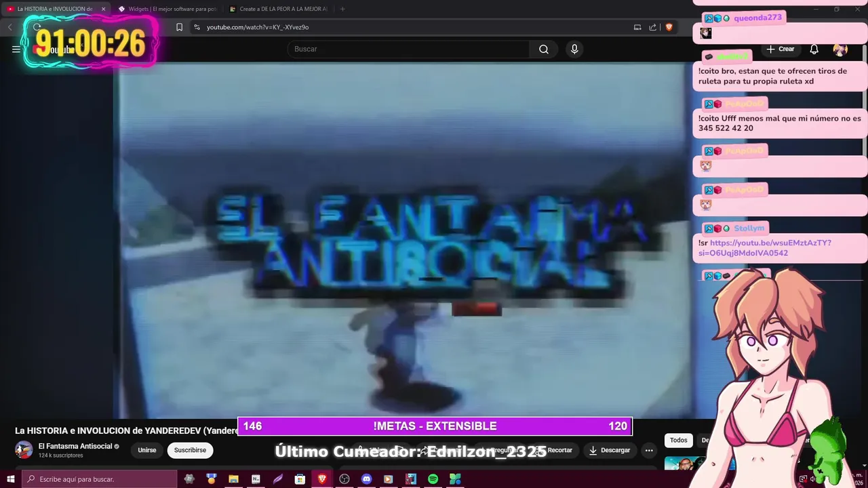Switch to Widgets browser tab
This screenshot has width=868, height=488.
point(167,9)
